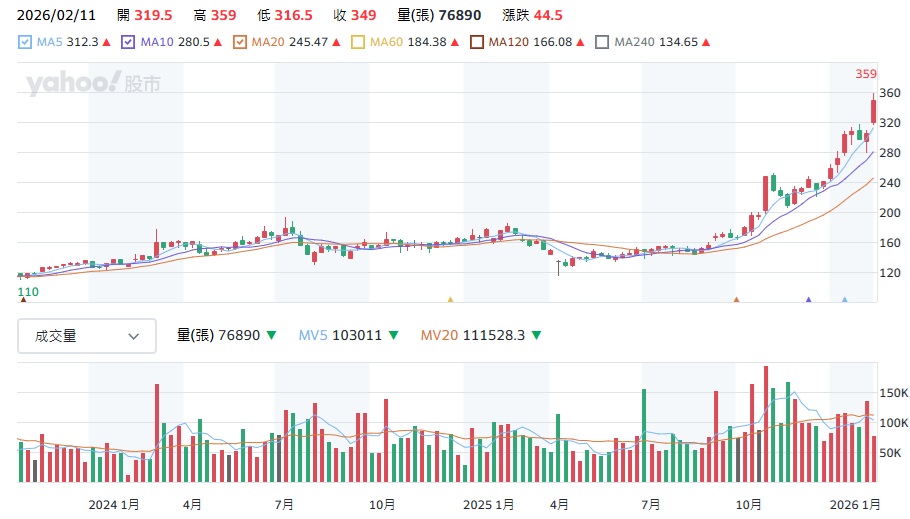Click the yellow triangle marker on price axis
Screen dimensions: 910x519
450,299
